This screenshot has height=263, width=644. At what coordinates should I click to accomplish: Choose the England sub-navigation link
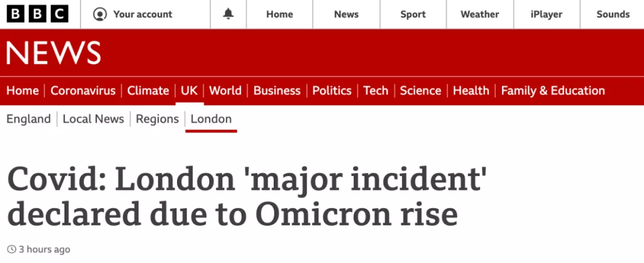click(x=29, y=119)
